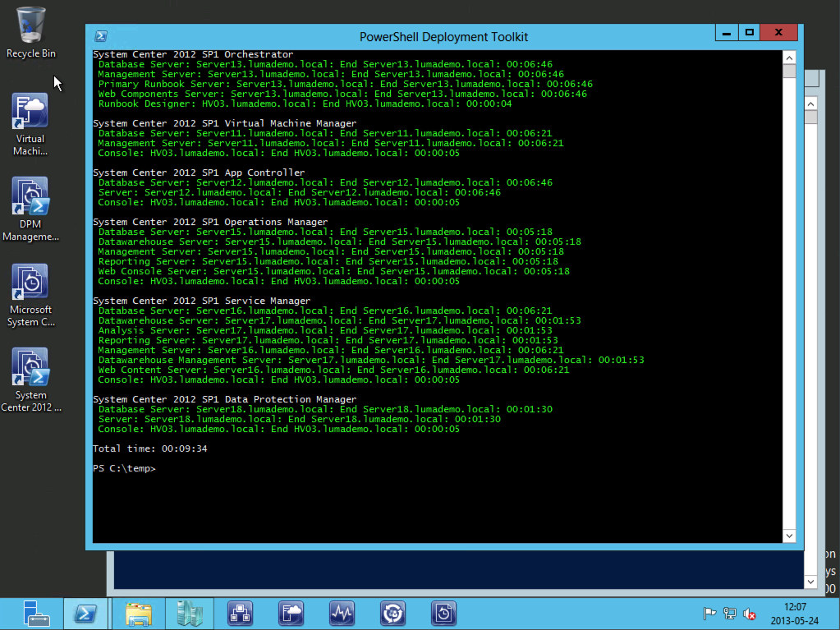Minimize the PowerShell Deployment Toolkit window

click(x=727, y=33)
